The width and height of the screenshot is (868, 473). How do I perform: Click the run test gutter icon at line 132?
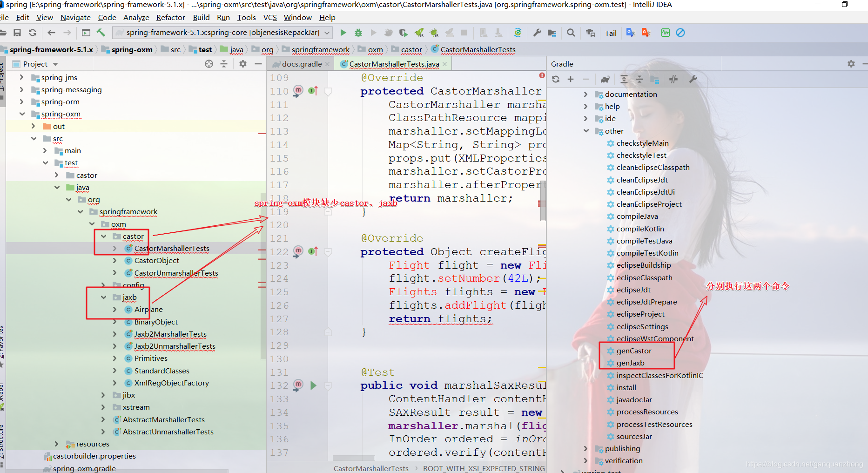point(313,385)
